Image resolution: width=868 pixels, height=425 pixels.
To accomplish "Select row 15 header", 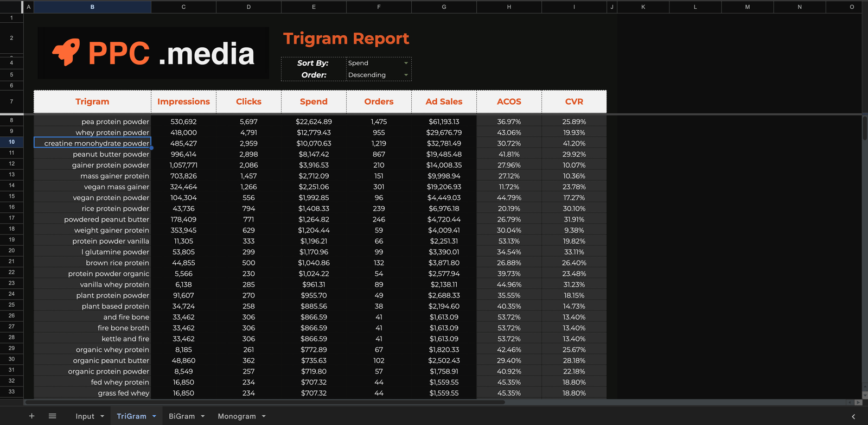I will pos(11,196).
